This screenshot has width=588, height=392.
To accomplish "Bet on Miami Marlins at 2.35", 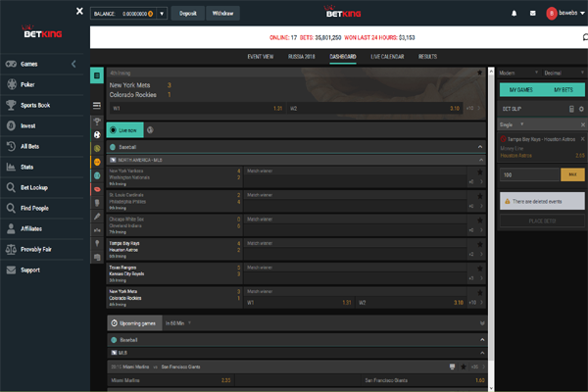I will [171, 380].
